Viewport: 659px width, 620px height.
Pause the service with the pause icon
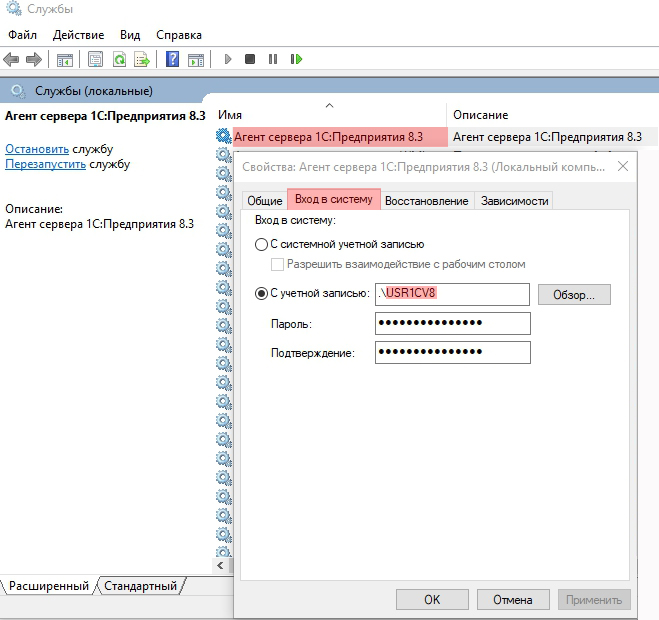coord(273,59)
